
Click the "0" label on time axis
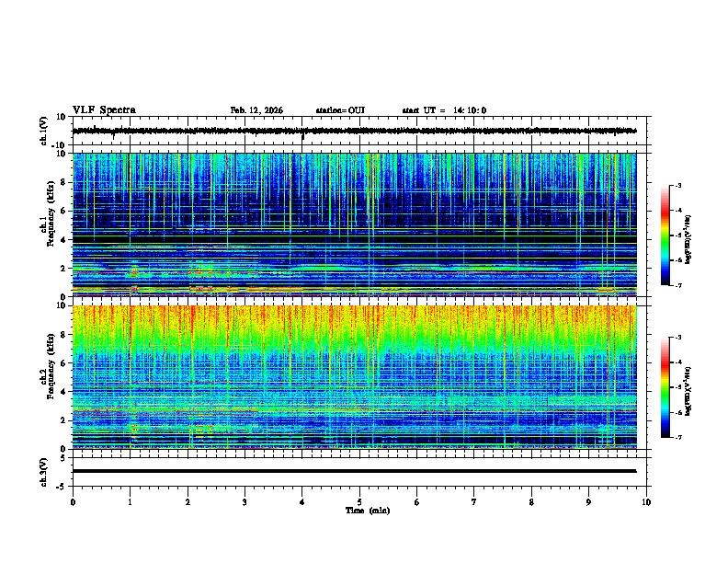(73, 502)
